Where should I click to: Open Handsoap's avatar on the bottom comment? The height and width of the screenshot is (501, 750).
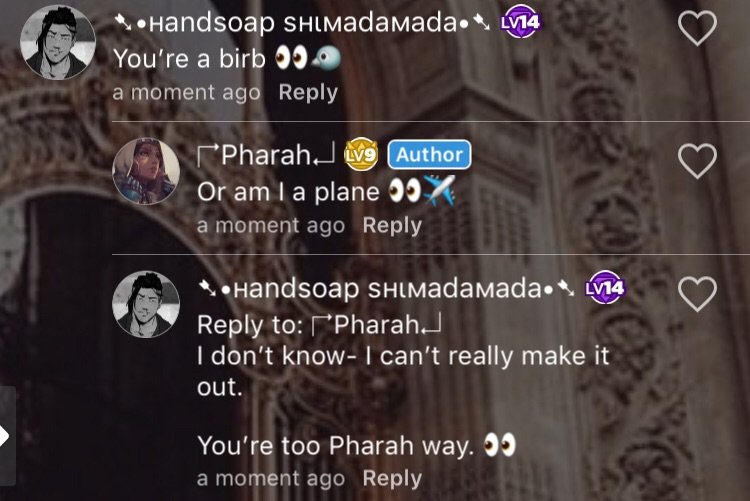[x=146, y=304]
